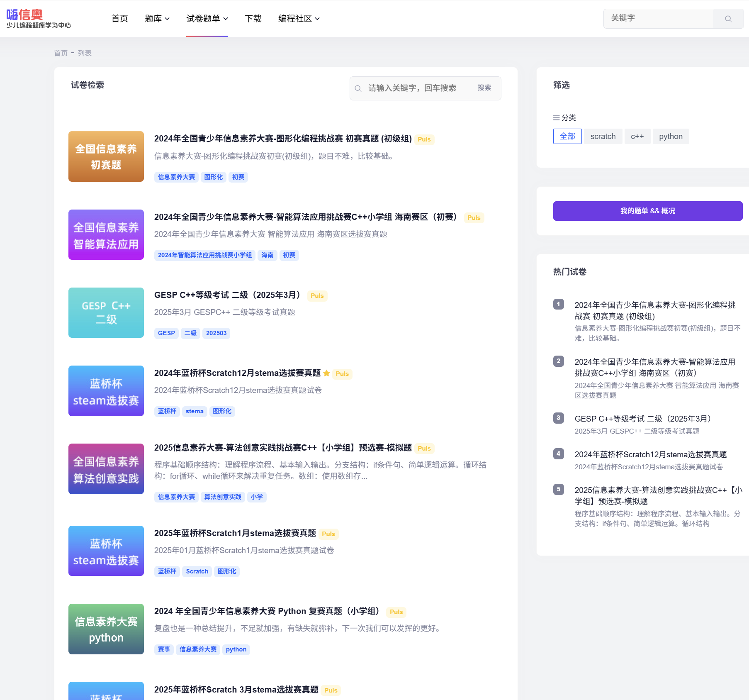Click Puls badge on 2025年蓝桥杯Scratch1月 paper
This screenshot has width=749, height=700.
(x=328, y=534)
